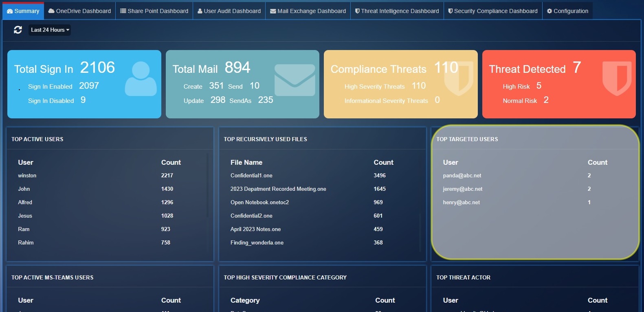Click the mail SendAs count 235

coord(266,100)
